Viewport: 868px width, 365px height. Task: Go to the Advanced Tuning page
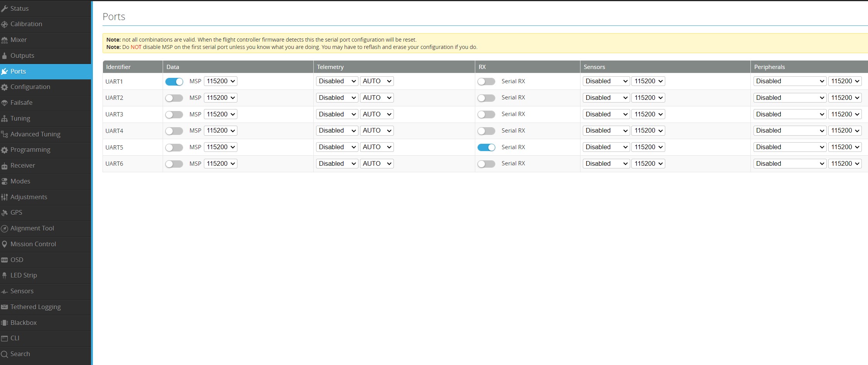coord(35,134)
